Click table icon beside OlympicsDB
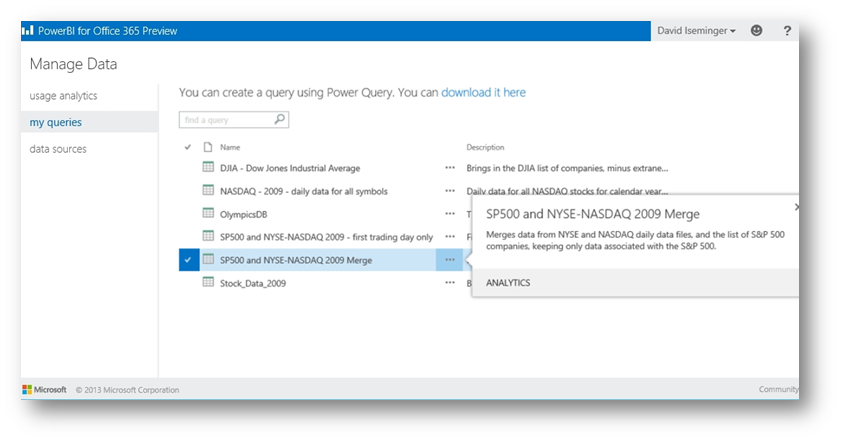The height and width of the screenshot is (442, 841). (208, 213)
